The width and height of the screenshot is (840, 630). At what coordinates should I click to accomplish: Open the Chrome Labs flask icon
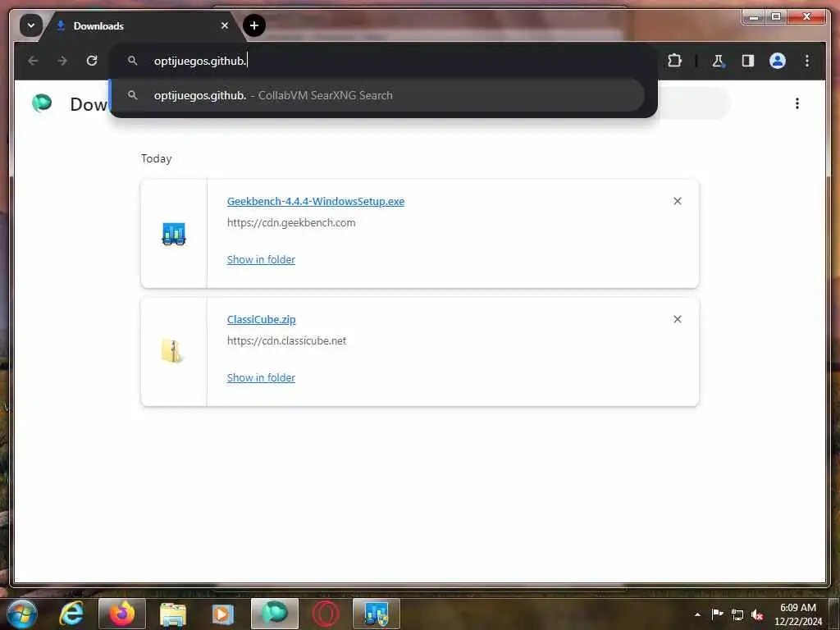point(718,61)
